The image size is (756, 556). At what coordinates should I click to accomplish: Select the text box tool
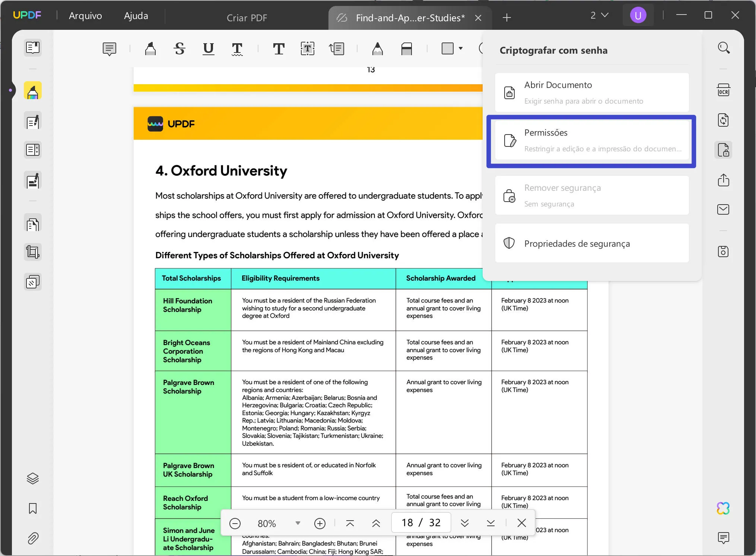(308, 49)
